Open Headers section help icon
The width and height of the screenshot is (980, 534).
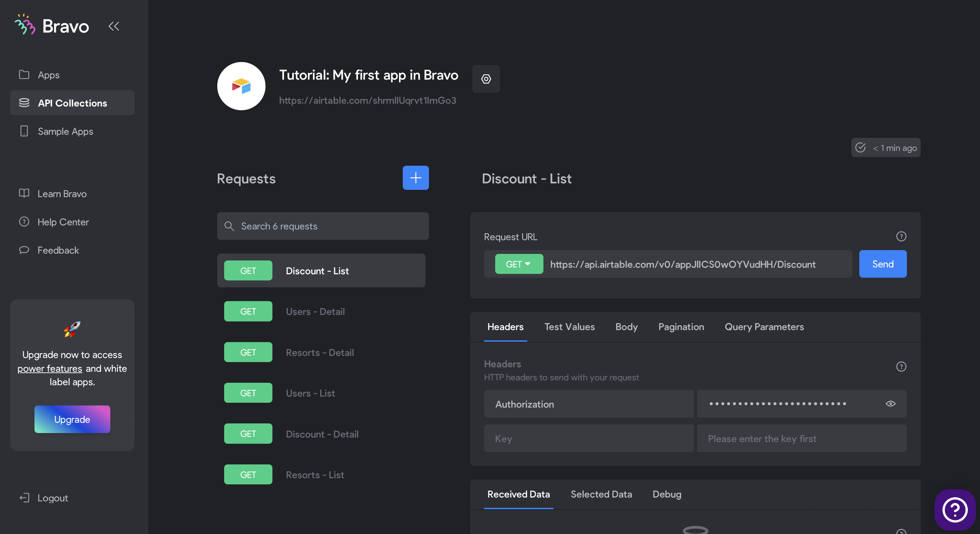tap(901, 366)
